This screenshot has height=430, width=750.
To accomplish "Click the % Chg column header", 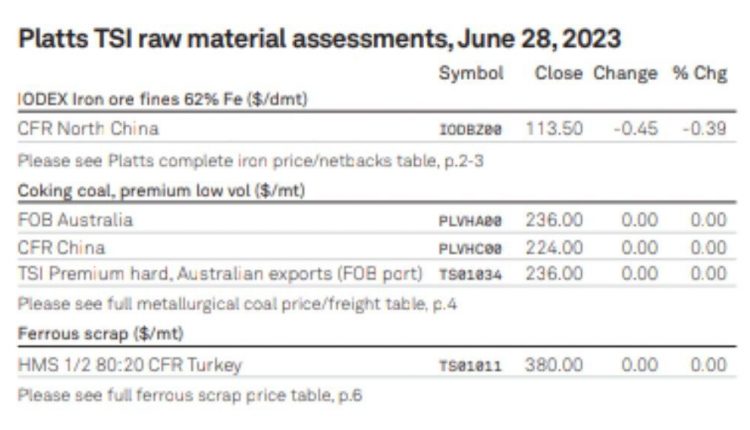I will tap(700, 73).
